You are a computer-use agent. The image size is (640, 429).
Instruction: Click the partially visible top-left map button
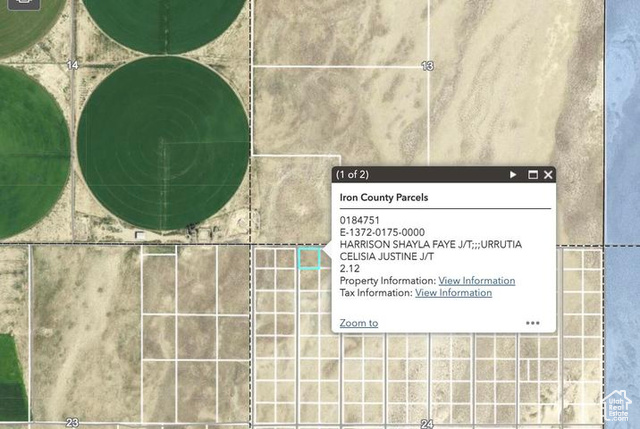tap(20, 4)
